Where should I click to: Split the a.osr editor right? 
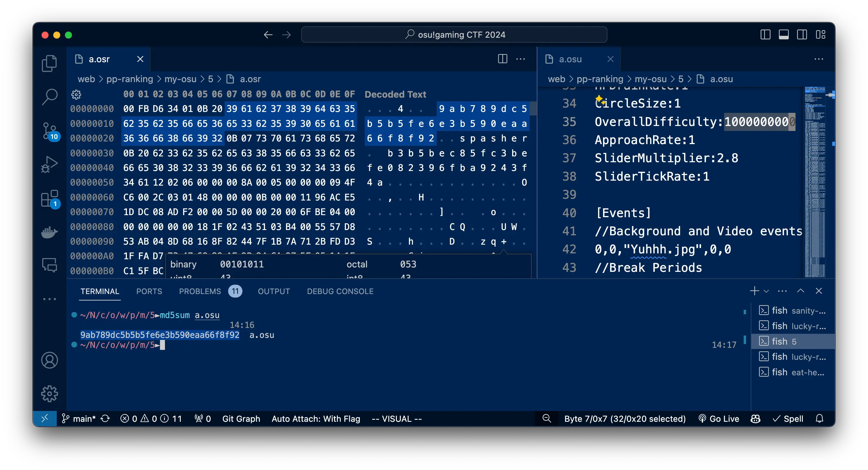click(x=502, y=59)
